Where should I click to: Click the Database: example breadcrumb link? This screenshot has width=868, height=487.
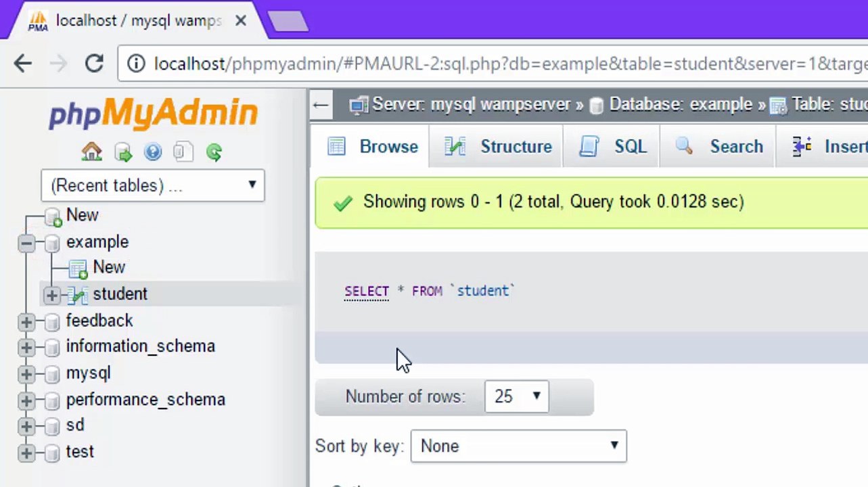[x=681, y=105]
